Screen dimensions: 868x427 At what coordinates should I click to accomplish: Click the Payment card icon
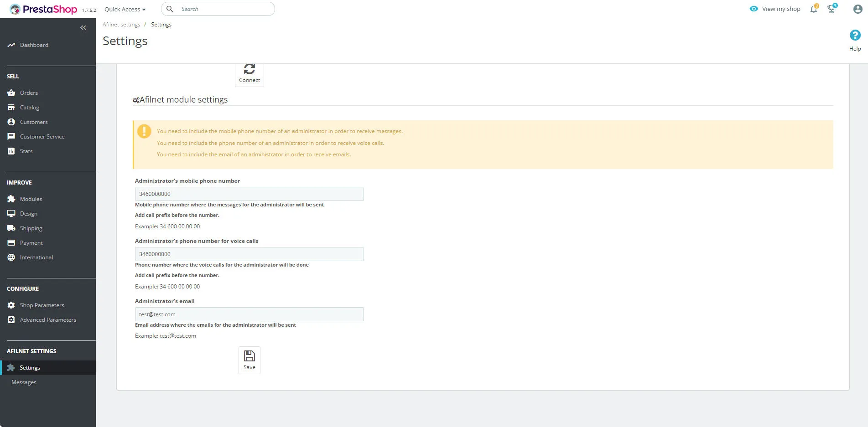pos(11,243)
